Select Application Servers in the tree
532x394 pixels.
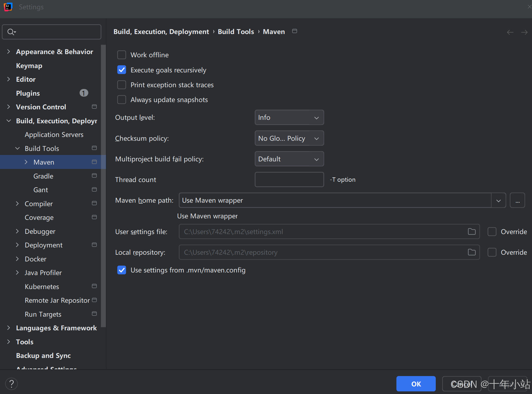click(x=54, y=135)
